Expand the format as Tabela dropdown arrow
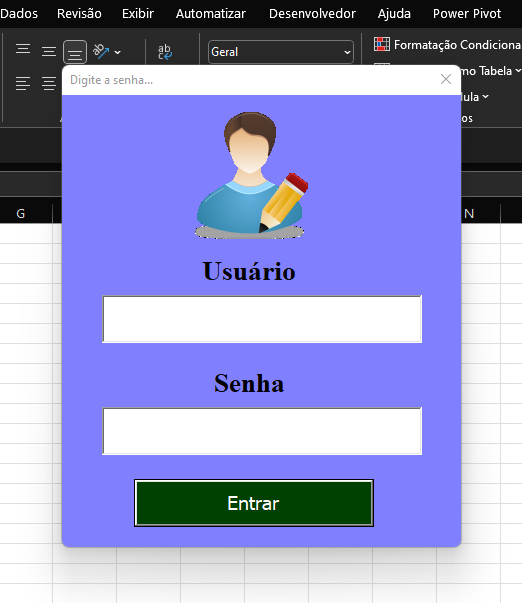The width and height of the screenshot is (522, 603). [518, 70]
